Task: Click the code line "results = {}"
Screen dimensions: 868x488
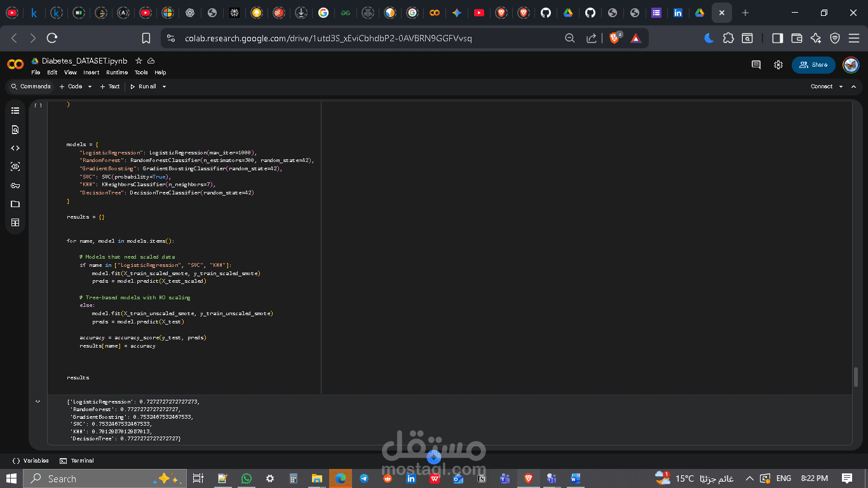Action: point(86,217)
